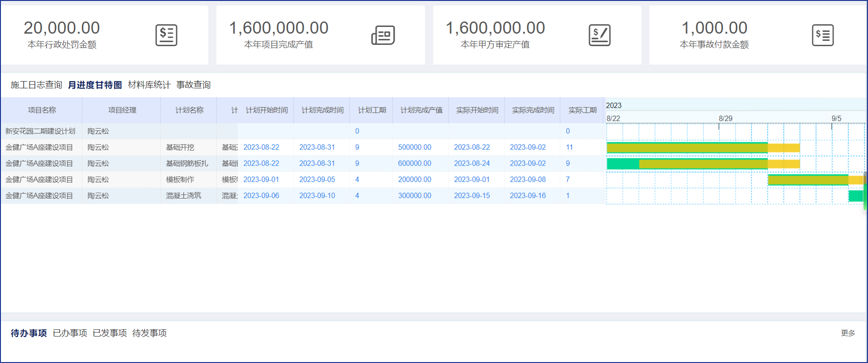Click the 2023-08-24 actual start date
The height and width of the screenshot is (363, 868).
click(472, 163)
